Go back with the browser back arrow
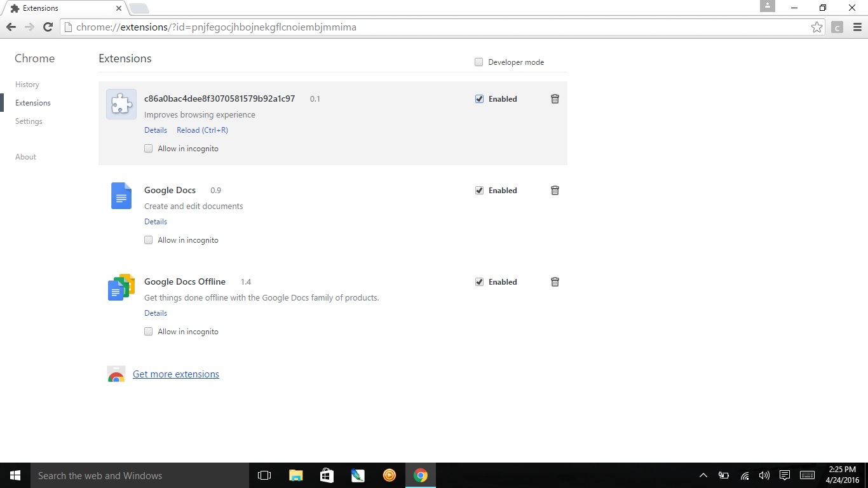 point(11,27)
